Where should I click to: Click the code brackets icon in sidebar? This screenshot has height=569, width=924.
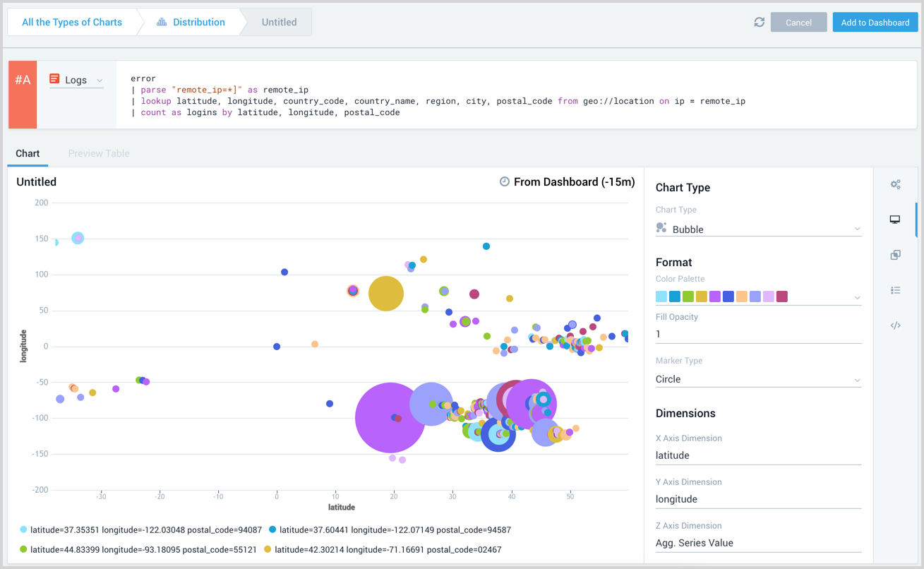click(x=895, y=325)
